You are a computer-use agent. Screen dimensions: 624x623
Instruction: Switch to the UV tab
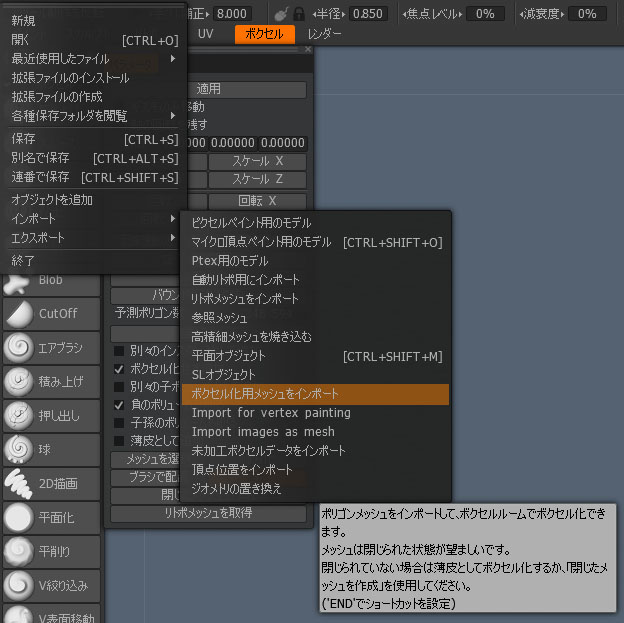(205, 34)
